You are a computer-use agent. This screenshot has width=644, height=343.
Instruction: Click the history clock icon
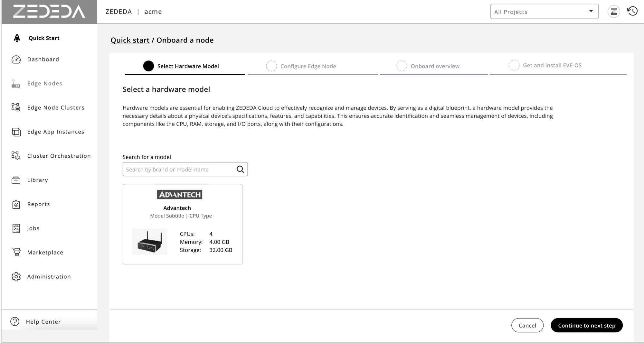pyautogui.click(x=632, y=11)
